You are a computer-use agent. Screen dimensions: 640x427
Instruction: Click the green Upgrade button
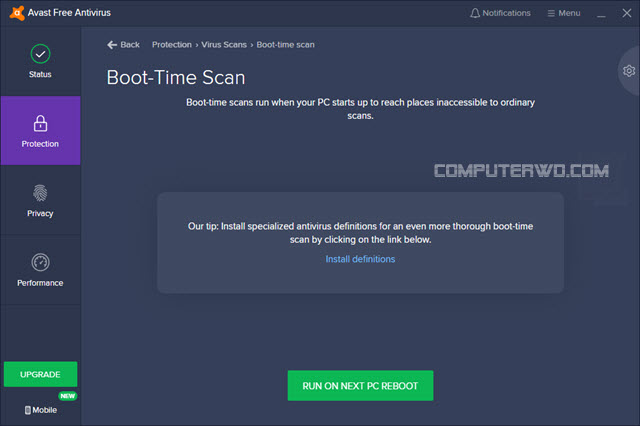coord(40,374)
